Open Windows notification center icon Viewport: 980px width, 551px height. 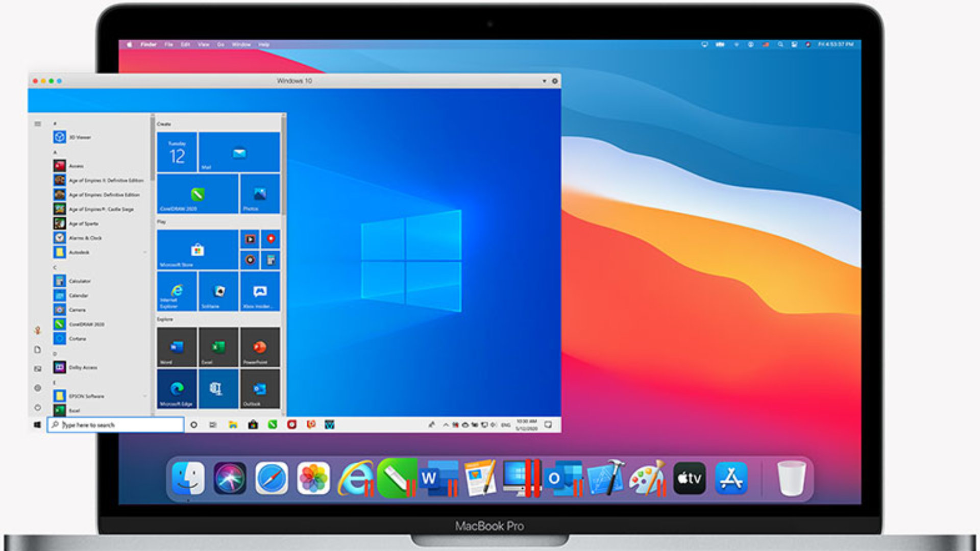pos(548,424)
